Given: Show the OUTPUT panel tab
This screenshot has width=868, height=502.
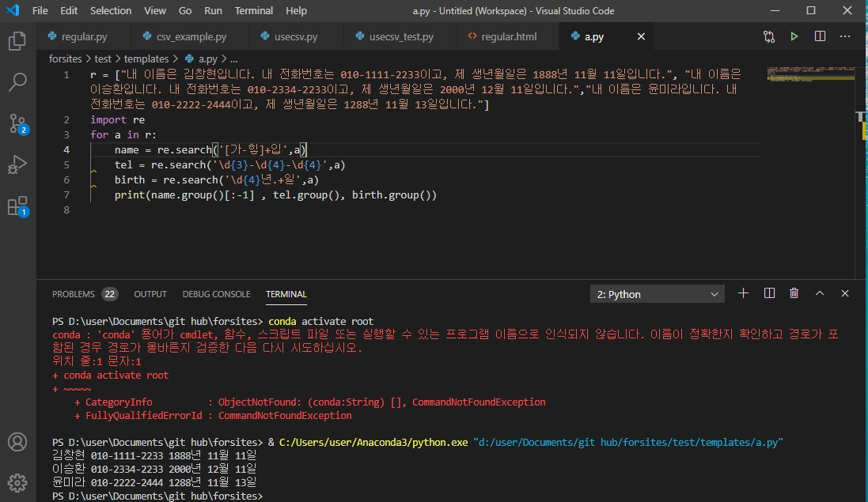Looking at the screenshot, I should coord(150,294).
